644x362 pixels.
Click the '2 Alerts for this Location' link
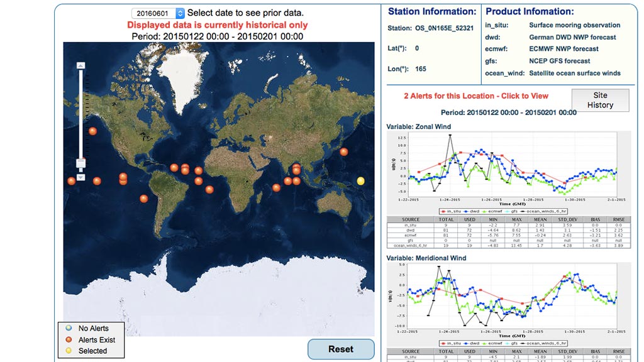click(x=476, y=96)
